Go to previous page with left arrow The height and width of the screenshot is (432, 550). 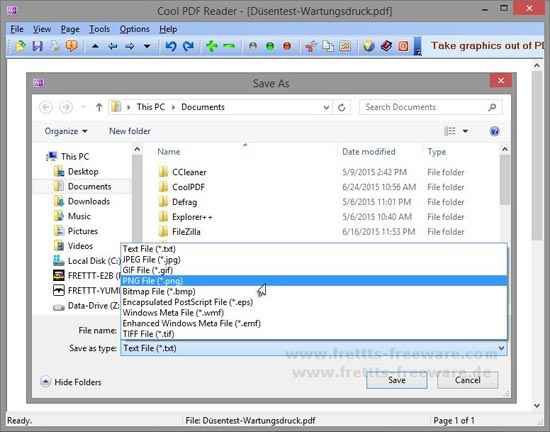(113, 46)
